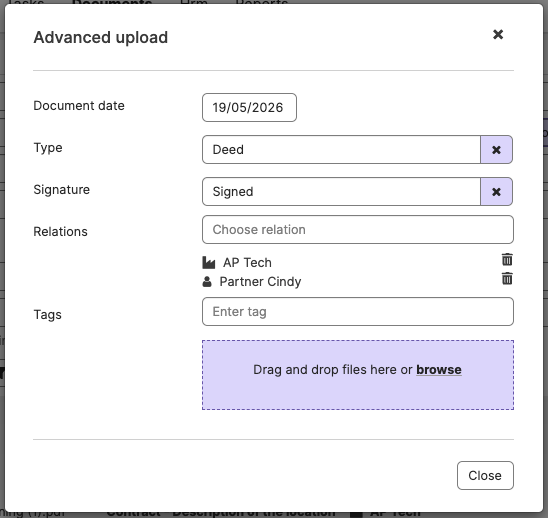
Task: Click the browse link to pick files
Action: click(439, 370)
